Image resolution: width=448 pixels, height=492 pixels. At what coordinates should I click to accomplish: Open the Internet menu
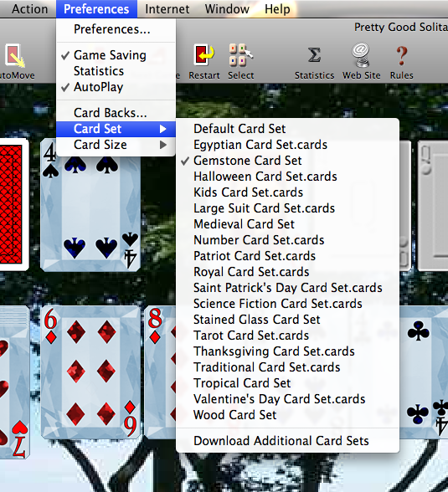coord(167,8)
